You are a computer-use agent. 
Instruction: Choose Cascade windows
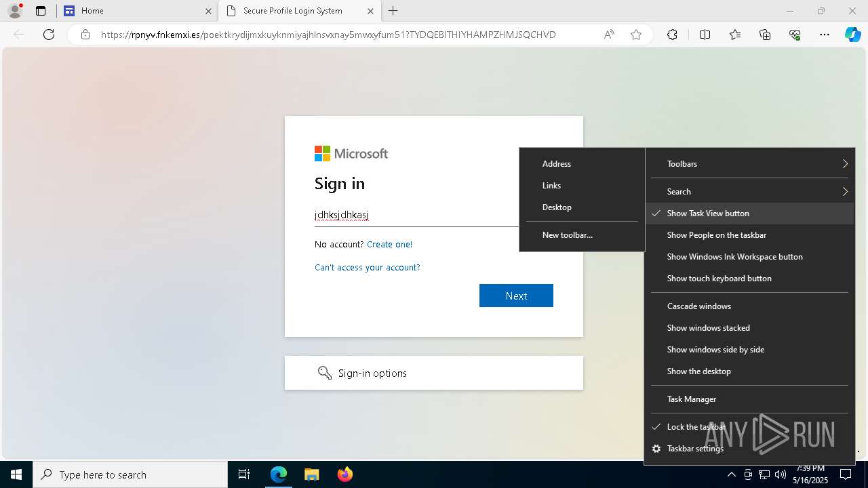[749, 306]
